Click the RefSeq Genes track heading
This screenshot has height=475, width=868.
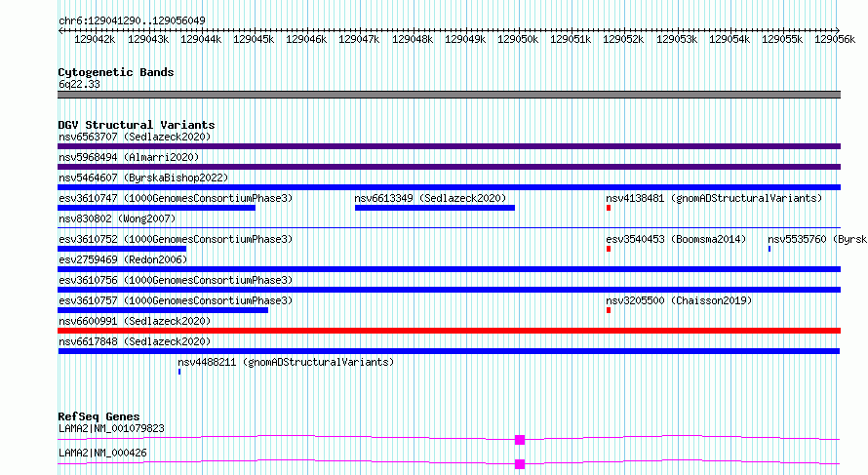click(99, 416)
